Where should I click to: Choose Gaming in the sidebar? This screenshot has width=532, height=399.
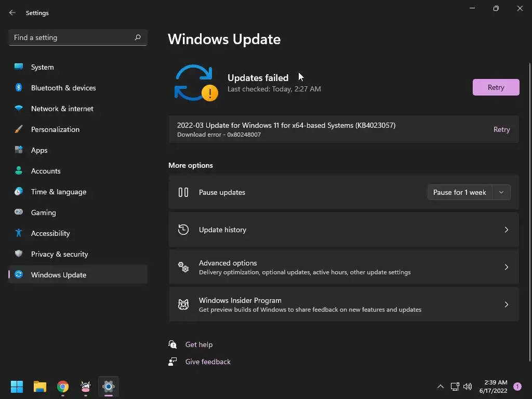click(x=78, y=212)
